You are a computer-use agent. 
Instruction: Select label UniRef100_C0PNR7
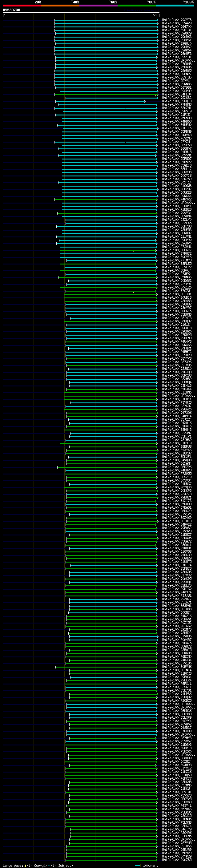[177, 74]
